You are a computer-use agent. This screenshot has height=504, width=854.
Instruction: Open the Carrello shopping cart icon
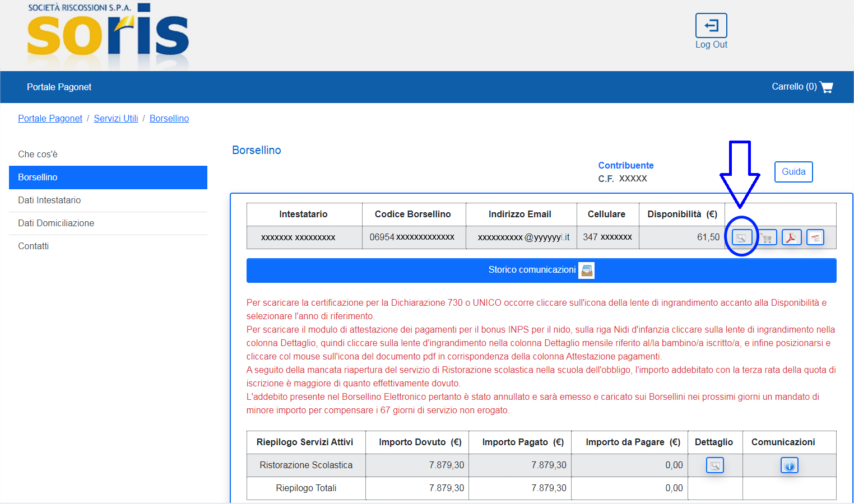827,87
